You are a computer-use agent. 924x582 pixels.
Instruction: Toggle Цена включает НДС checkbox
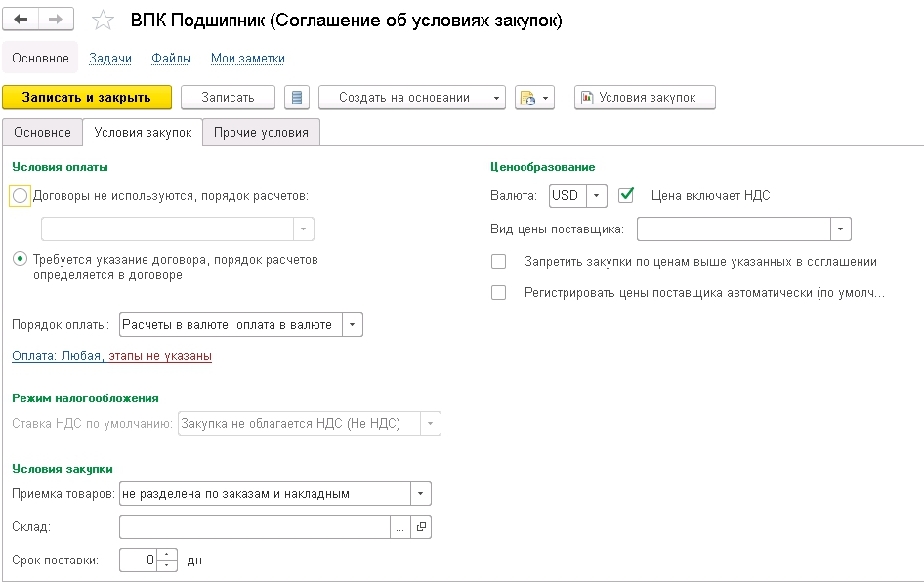pyautogui.click(x=626, y=195)
